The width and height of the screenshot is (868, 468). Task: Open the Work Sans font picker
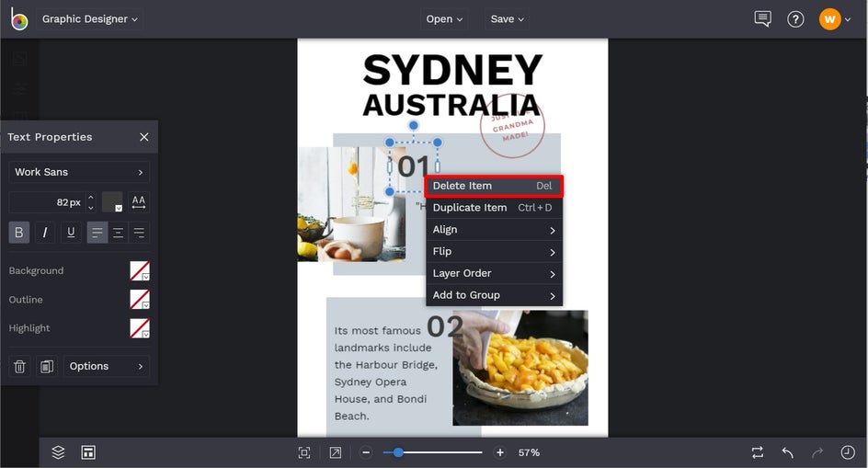(79, 172)
